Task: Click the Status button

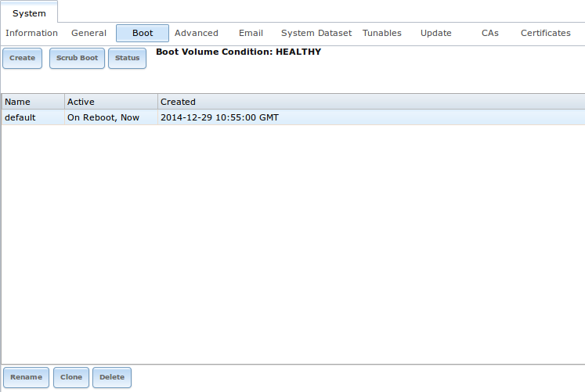Action: point(127,58)
